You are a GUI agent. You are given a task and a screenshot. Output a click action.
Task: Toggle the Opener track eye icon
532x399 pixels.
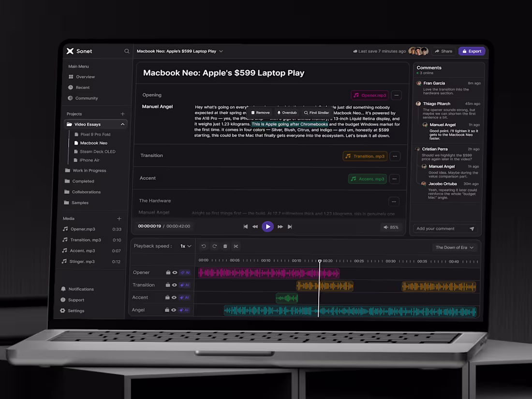(176, 272)
